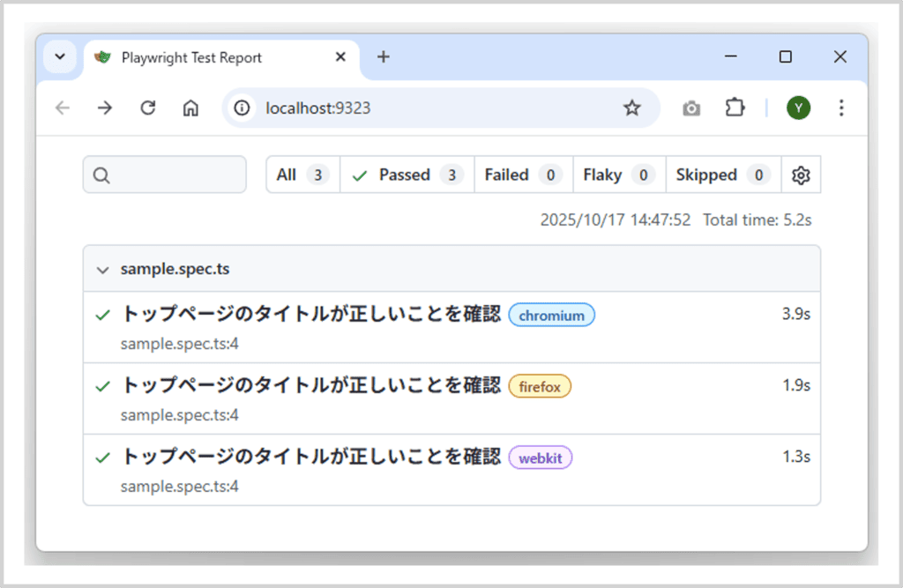The image size is (903, 588).
Task: Open the chromium test result link
Action: tap(310, 315)
